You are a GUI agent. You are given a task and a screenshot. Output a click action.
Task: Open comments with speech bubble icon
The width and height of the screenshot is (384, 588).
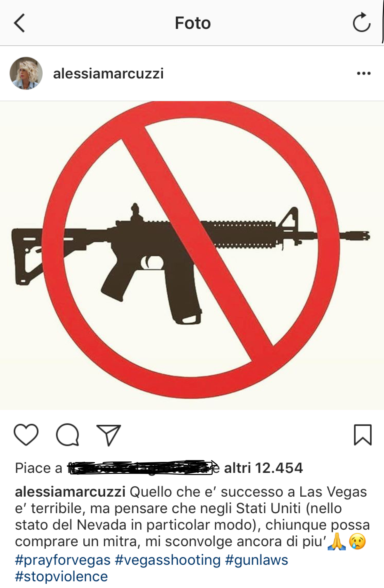coord(67,435)
